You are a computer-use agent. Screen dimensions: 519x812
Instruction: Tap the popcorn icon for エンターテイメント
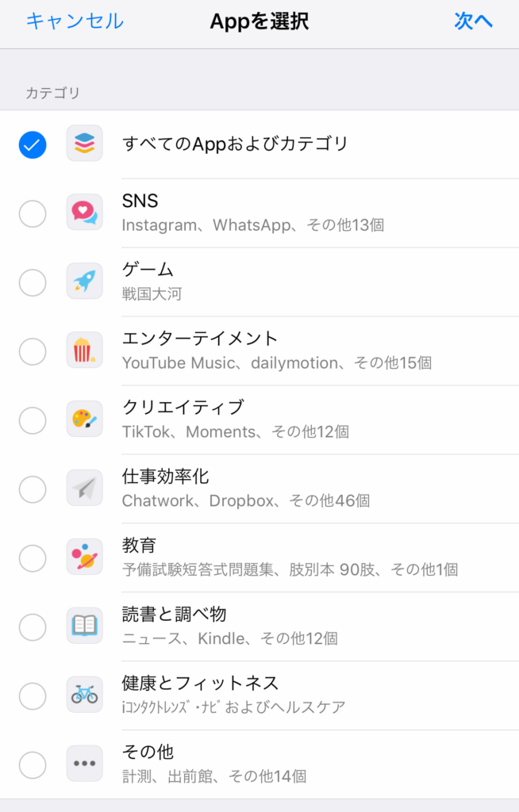point(84,350)
